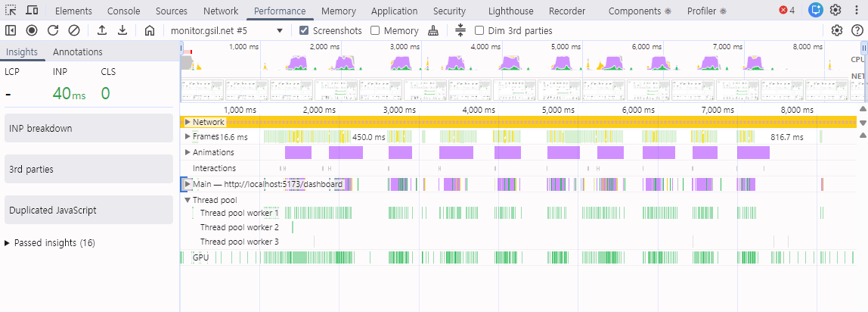Collapse the Thread pool track
868x312 pixels.
tap(188, 200)
